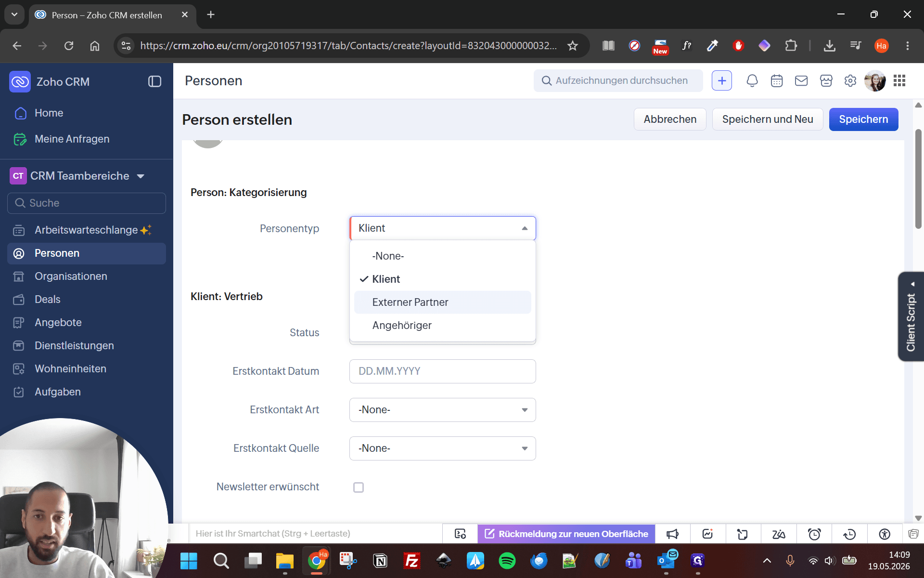Open the Zia assistant icon in bottom bar
Screen dimensions: 924x578
click(779, 534)
